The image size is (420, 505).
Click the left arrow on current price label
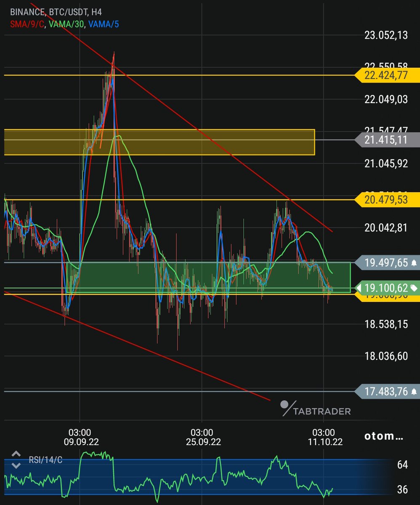click(359, 288)
